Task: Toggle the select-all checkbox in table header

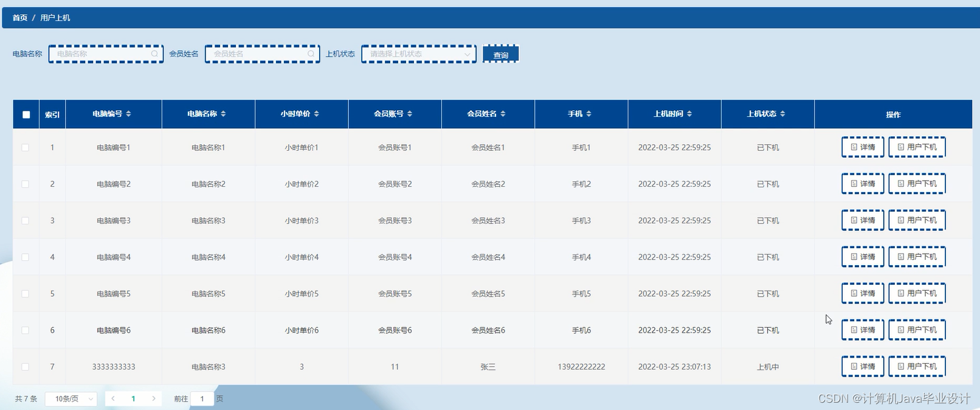Action: pos(26,114)
